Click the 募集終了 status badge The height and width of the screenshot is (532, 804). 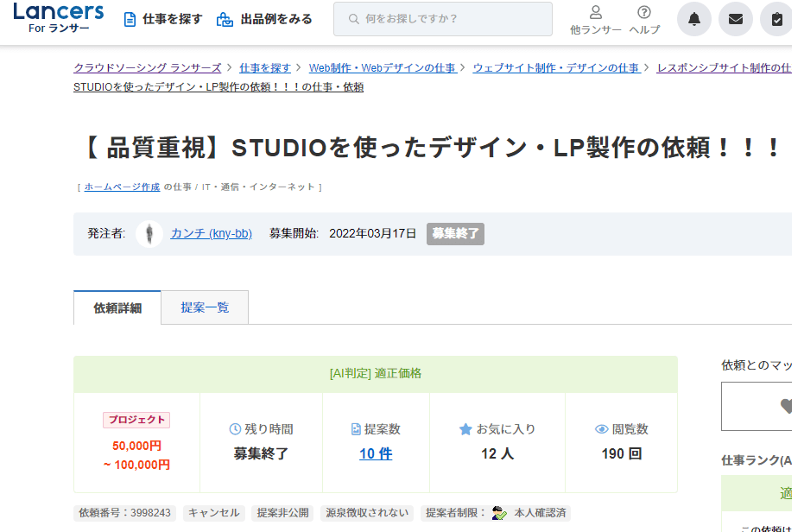(455, 234)
